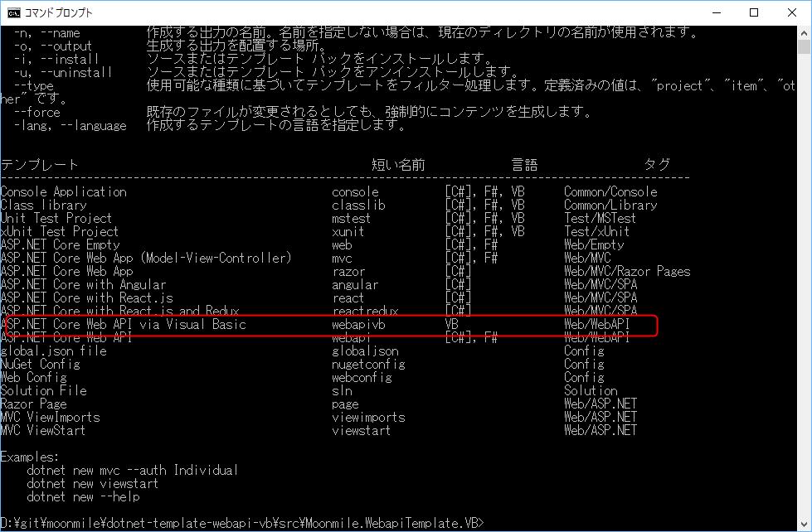Image resolution: width=812 pixels, height=532 pixels.
Task: Click the scrollbar down arrow
Action: point(804,524)
